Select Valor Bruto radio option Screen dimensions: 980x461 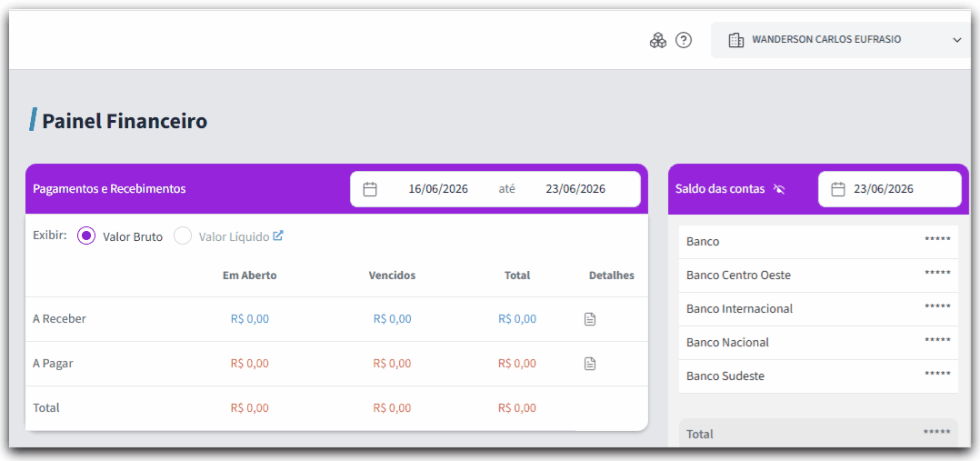click(86, 236)
